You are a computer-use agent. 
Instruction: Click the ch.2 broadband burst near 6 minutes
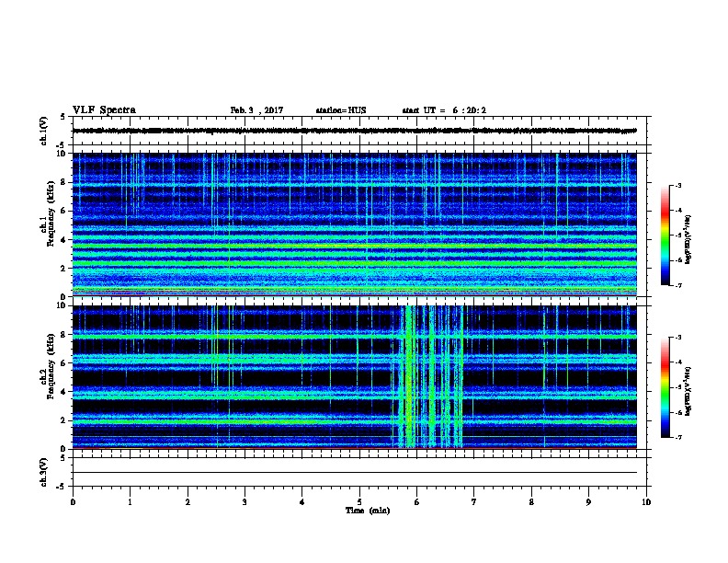tap(430, 377)
